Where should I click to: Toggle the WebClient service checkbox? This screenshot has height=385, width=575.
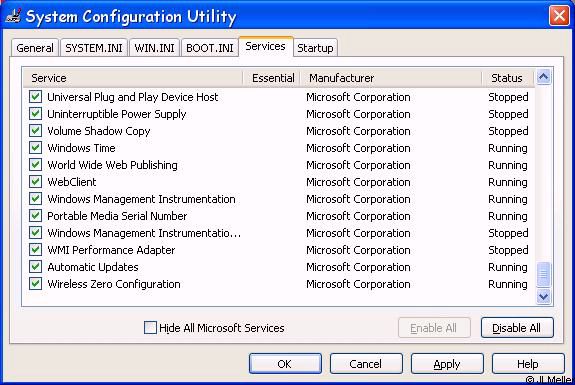click(35, 182)
